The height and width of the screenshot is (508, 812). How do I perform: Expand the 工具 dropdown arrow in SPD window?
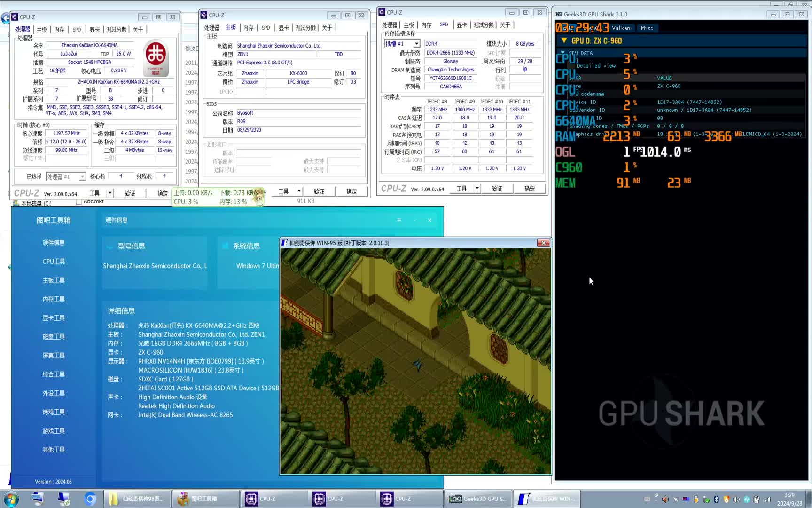pos(477,188)
